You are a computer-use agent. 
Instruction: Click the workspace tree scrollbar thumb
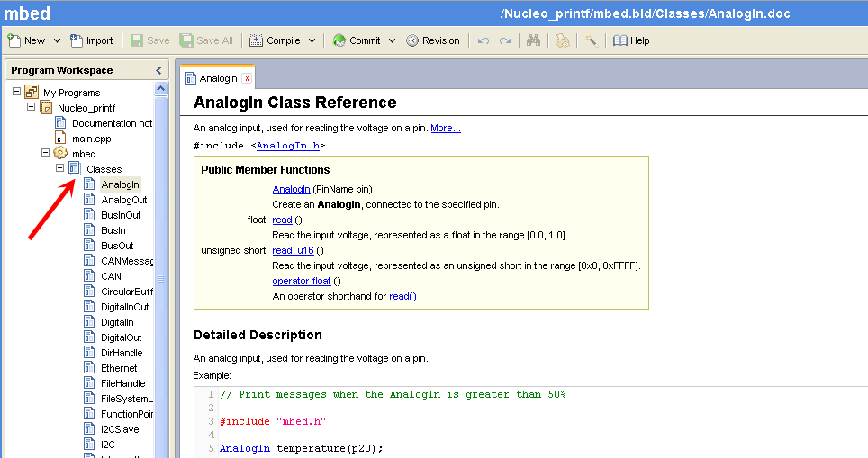point(160,278)
